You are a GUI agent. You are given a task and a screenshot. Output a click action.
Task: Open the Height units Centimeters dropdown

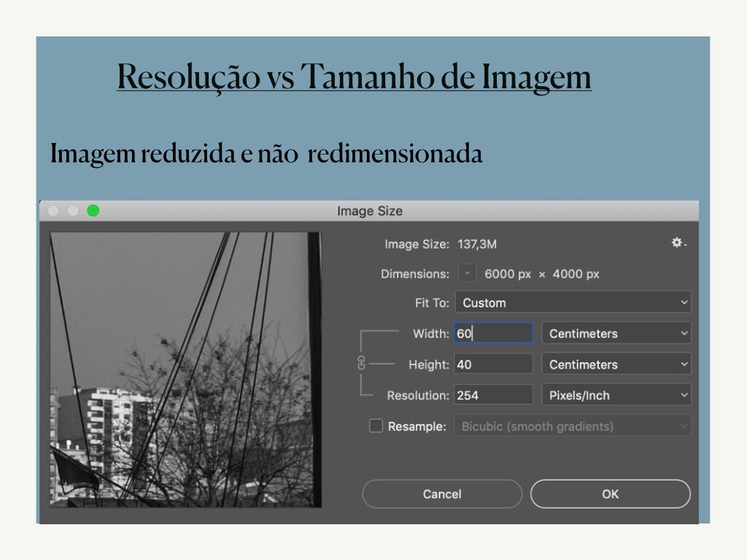coord(616,364)
